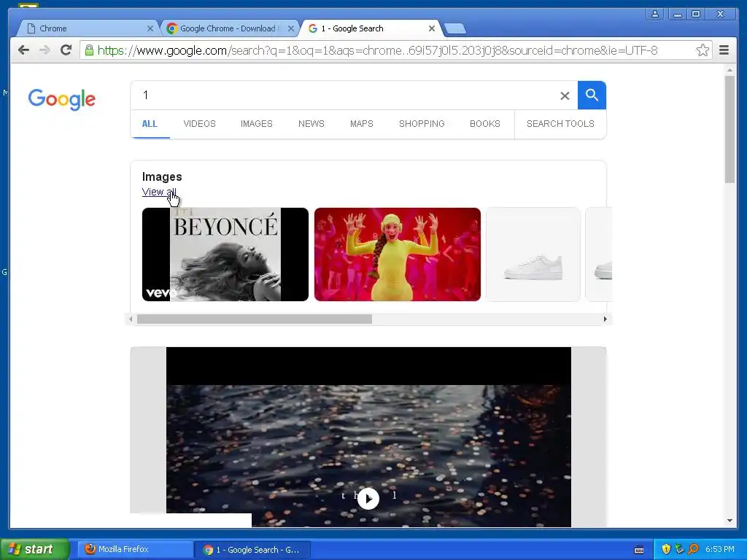Open SEARCH TOOLS options

[x=560, y=124]
